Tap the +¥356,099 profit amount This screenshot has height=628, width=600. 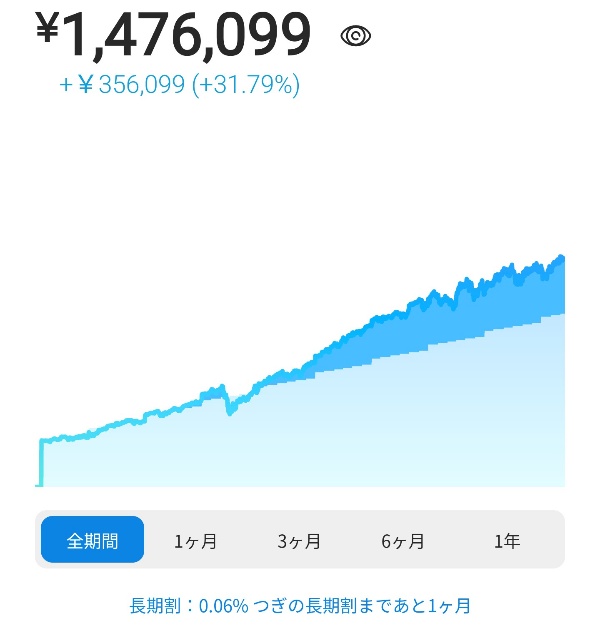point(122,85)
